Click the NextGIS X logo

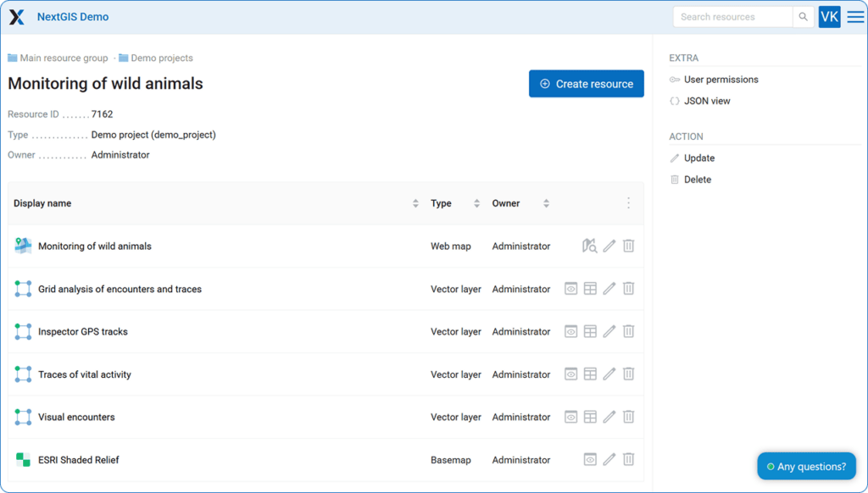17,17
